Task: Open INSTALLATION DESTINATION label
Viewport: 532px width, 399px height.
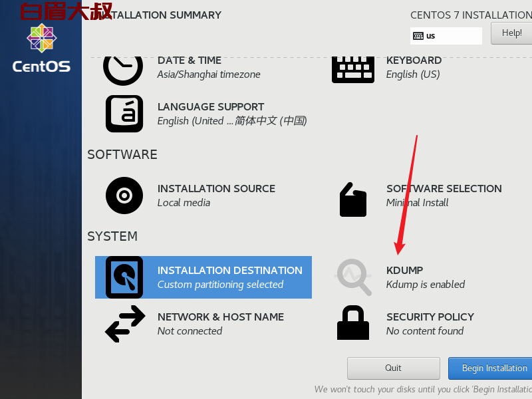Action: tap(229, 271)
